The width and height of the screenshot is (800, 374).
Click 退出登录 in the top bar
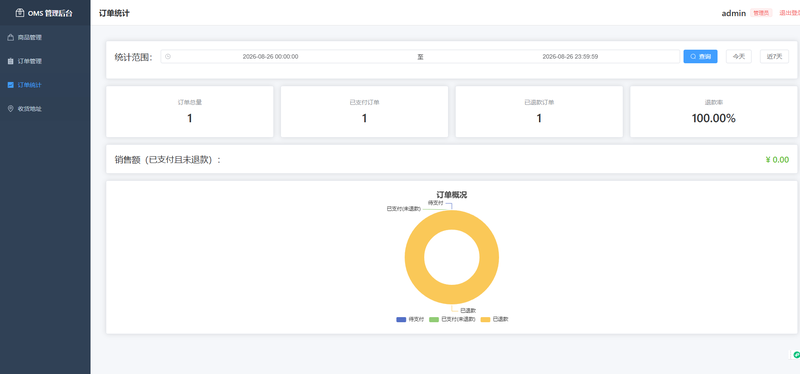tap(790, 13)
